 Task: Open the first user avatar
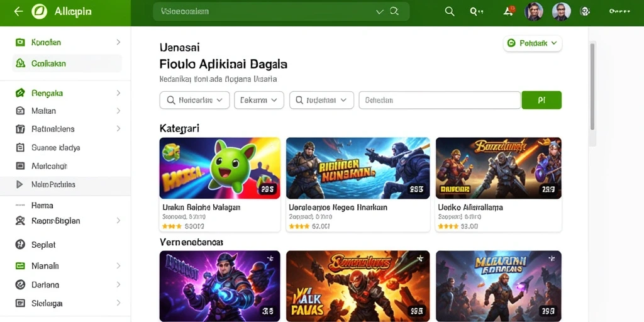tap(534, 11)
